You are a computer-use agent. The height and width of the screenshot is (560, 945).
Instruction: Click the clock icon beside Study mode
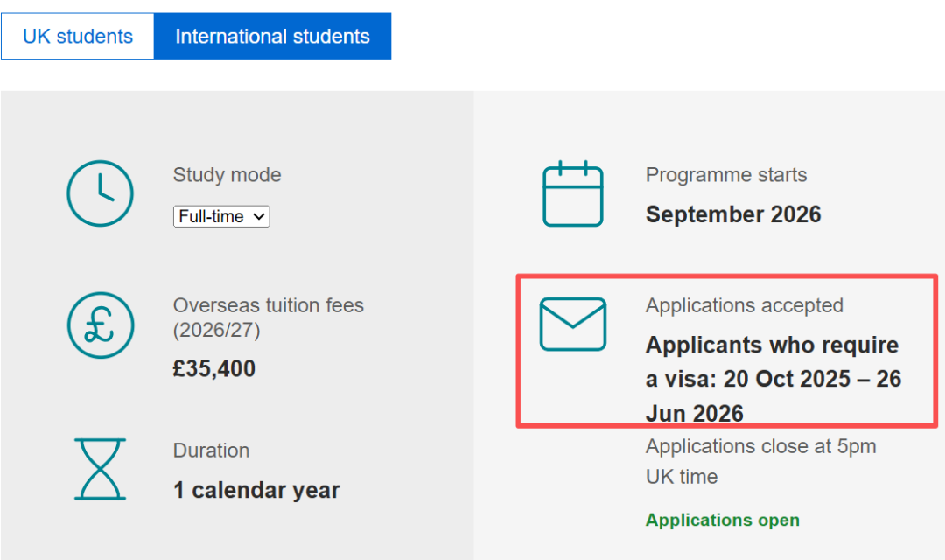(101, 193)
